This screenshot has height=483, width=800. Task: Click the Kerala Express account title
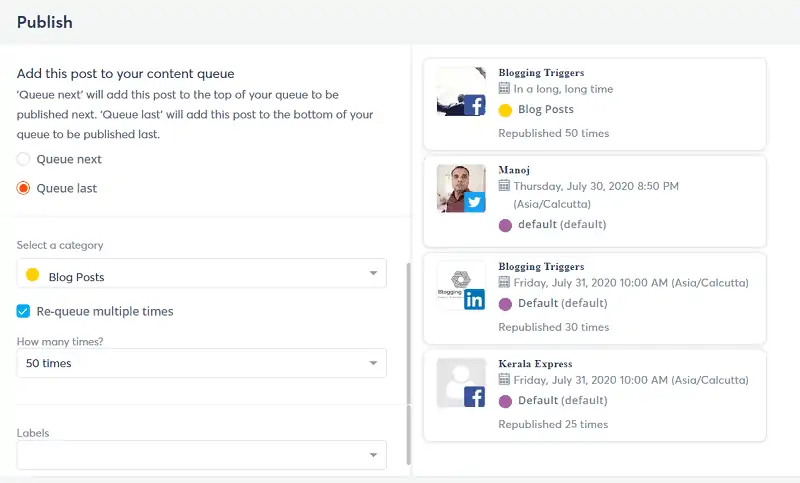(535, 364)
